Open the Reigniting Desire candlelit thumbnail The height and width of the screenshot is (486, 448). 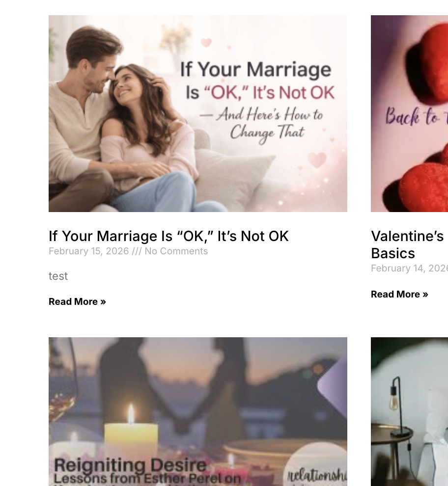point(198,411)
